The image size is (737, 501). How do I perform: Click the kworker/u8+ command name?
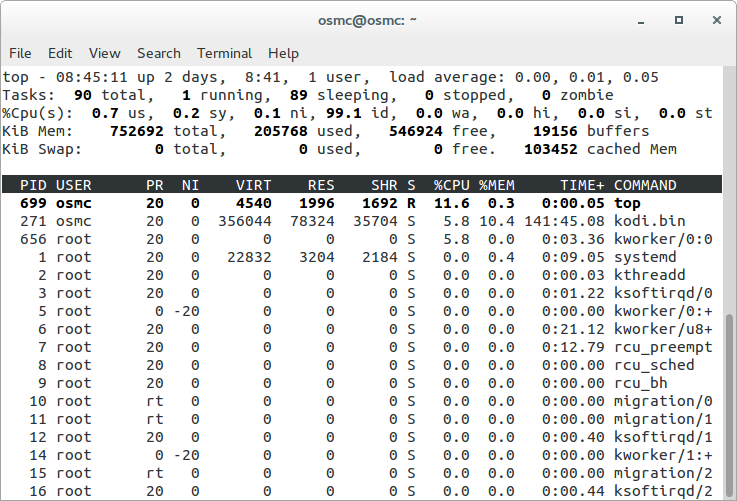click(x=663, y=329)
